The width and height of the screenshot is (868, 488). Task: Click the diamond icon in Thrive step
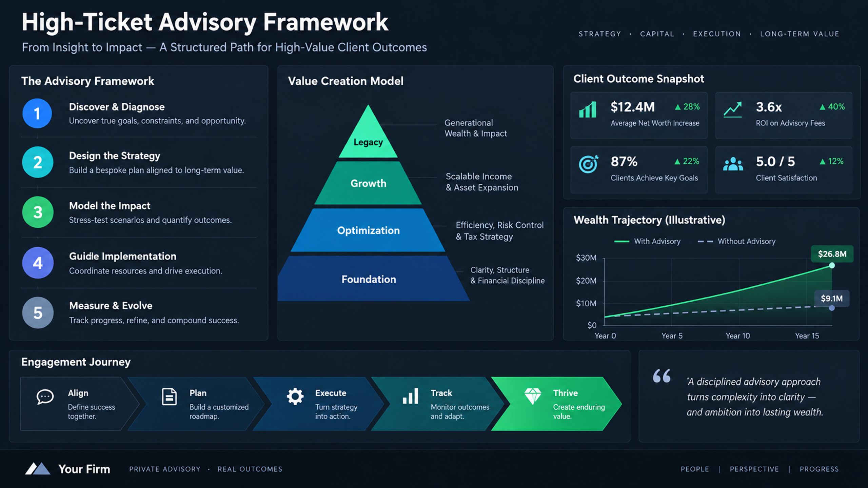533,396
